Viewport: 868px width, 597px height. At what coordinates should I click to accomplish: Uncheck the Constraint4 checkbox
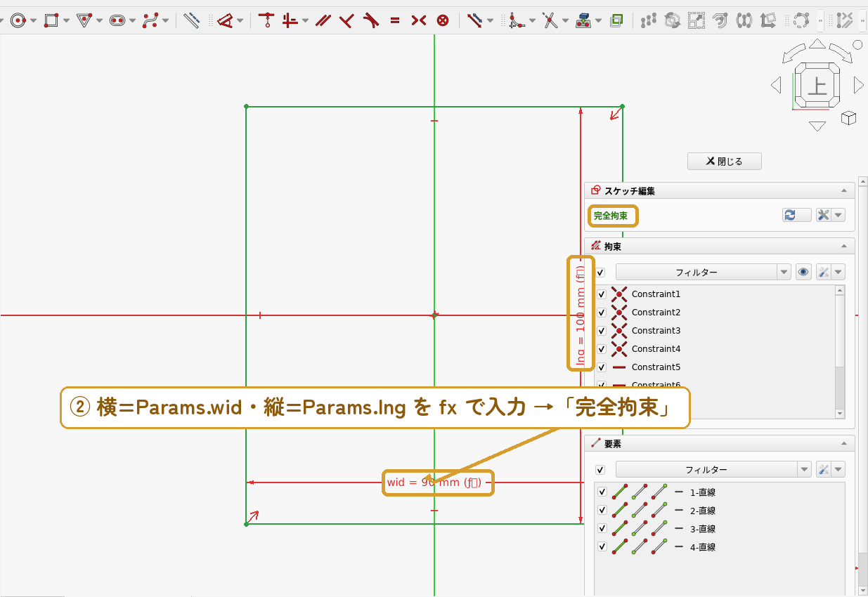click(602, 349)
